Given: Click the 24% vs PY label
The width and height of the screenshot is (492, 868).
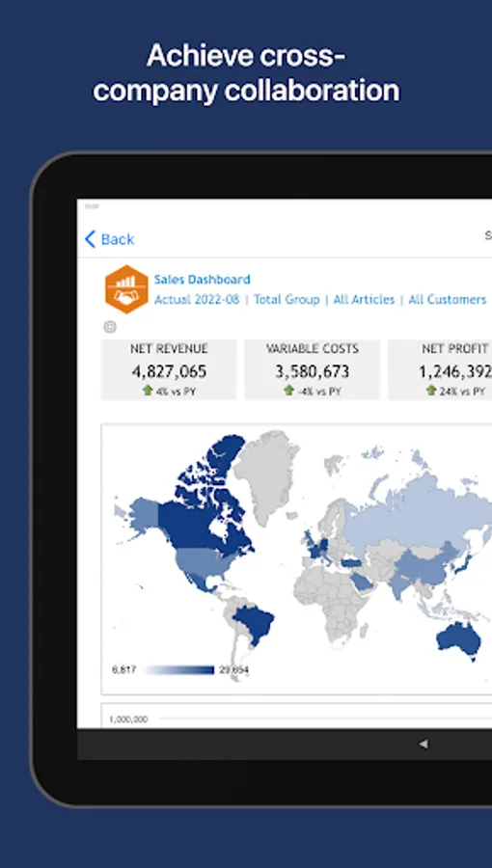Looking at the screenshot, I should (x=462, y=391).
